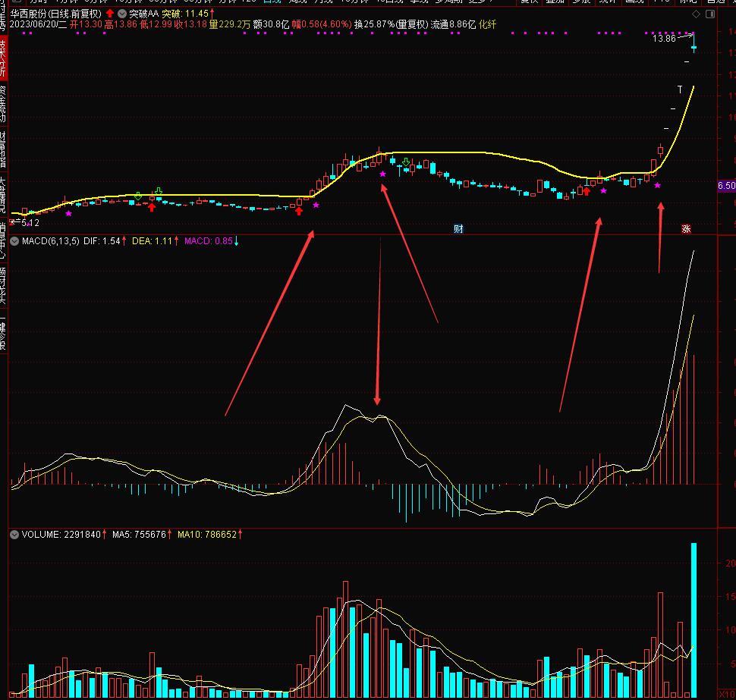
Task: Click the magenta star at the breakout start
Action: [x=316, y=205]
